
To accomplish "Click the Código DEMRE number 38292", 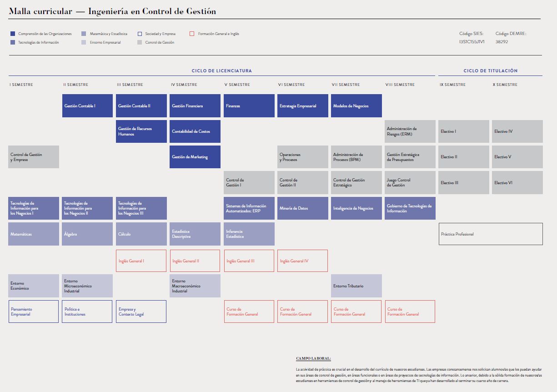I will point(502,41).
